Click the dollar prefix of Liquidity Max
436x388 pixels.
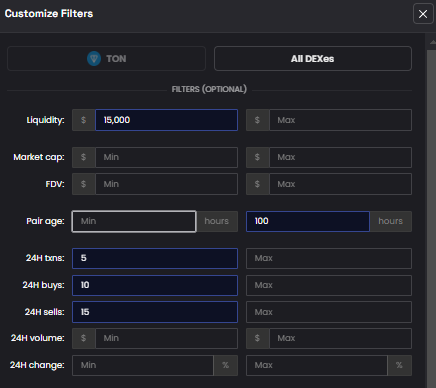pyautogui.click(x=257, y=120)
